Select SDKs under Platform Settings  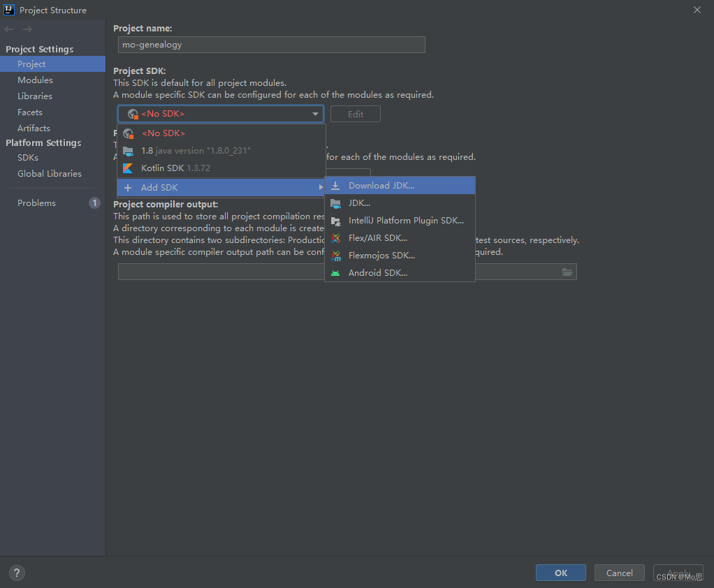pyautogui.click(x=27, y=157)
